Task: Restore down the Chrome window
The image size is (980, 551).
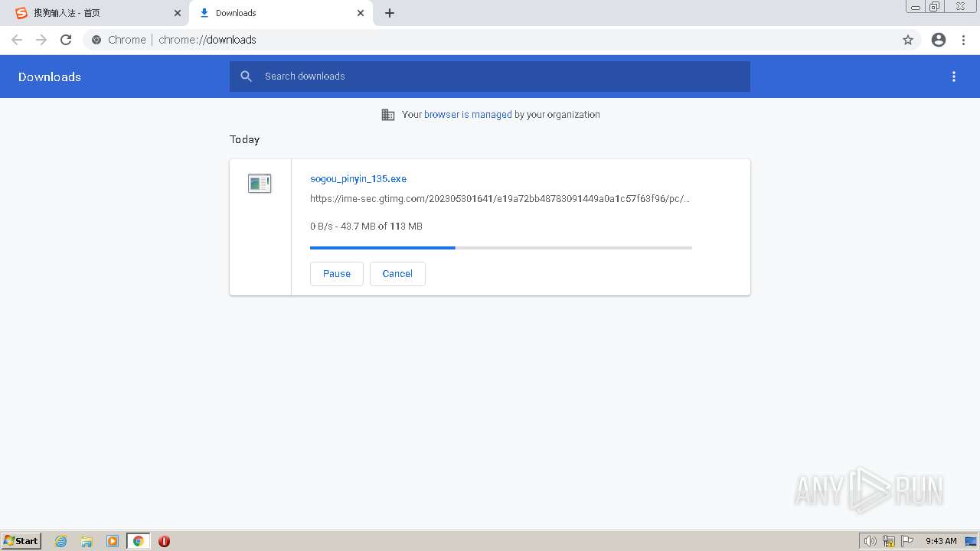Action: tap(935, 7)
